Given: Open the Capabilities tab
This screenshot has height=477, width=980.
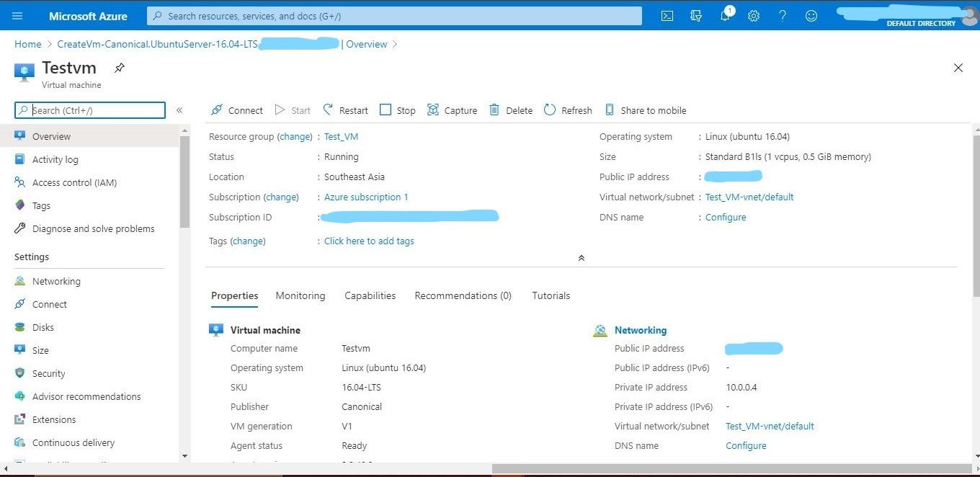Looking at the screenshot, I should [370, 295].
